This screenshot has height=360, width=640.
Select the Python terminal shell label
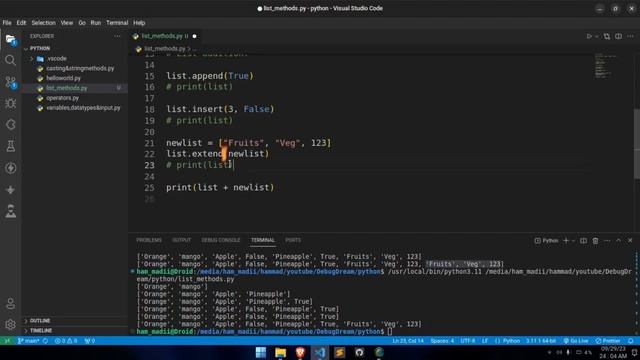[546, 240]
